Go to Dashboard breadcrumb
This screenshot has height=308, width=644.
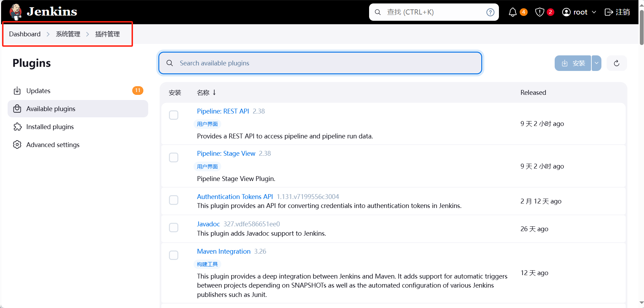(x=25, y=34)
